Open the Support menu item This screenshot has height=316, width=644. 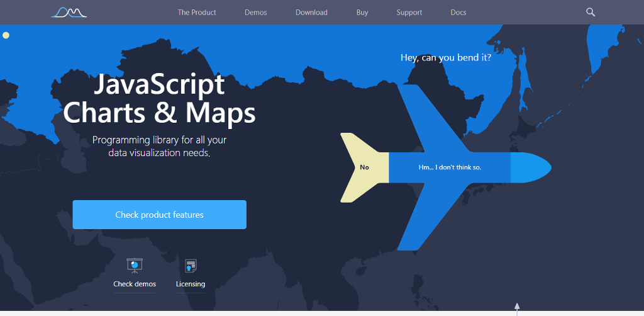pos(409,13)
